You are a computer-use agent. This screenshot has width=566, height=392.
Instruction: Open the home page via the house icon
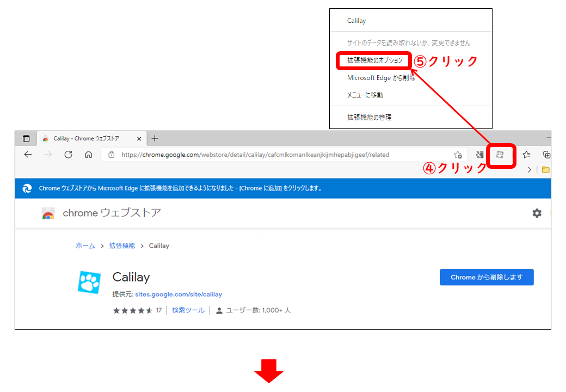(88, 155)
